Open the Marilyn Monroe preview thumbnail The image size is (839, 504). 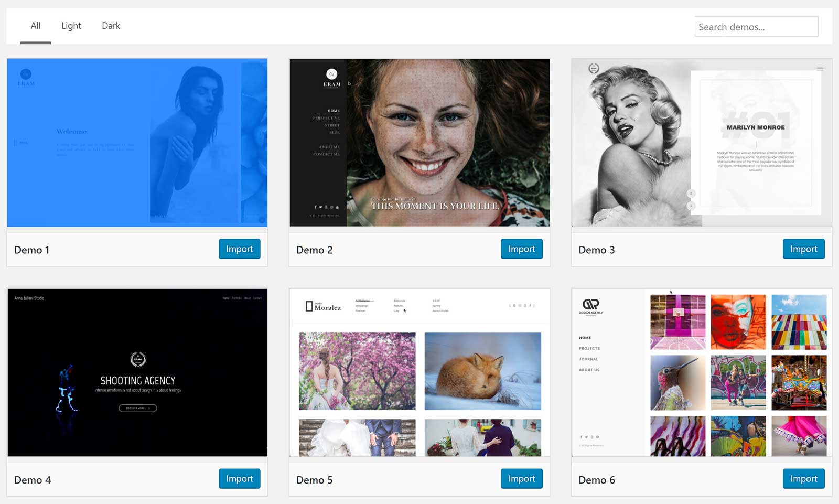(x=702, y=143)
